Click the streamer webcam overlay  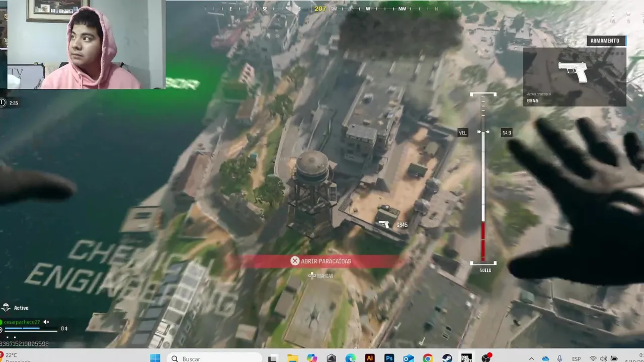coord(87,45)
